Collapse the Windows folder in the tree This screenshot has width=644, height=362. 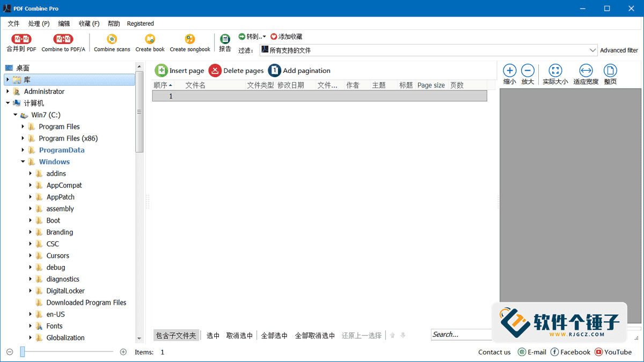point(23,161)
